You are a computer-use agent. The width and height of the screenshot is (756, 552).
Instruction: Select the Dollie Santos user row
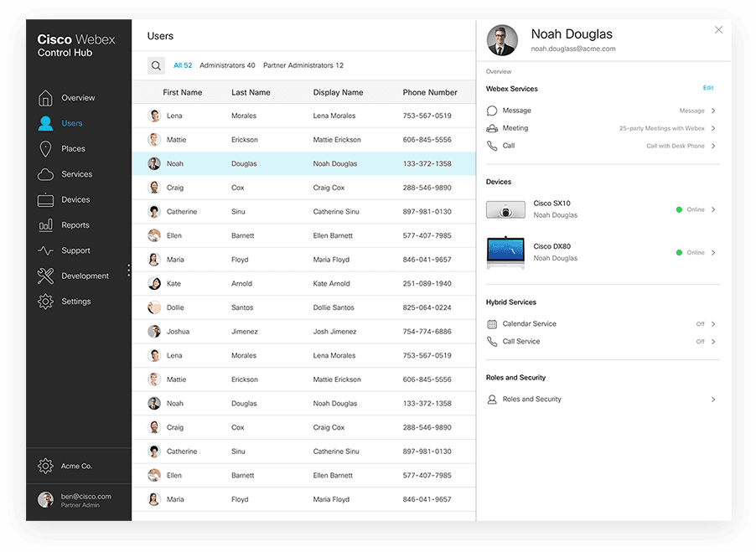(304, 307)
